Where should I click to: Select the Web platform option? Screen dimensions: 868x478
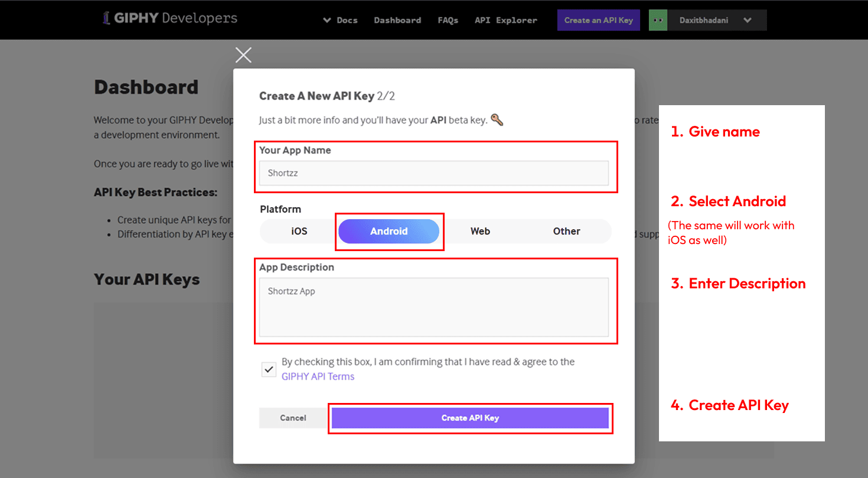coord(480,231)
